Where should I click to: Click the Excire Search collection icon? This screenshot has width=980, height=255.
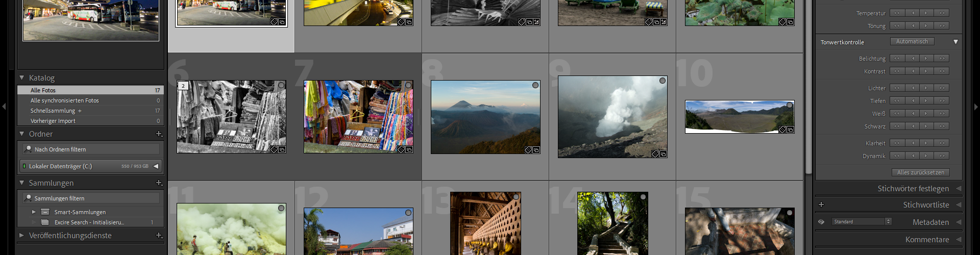[x=45, y=222]
